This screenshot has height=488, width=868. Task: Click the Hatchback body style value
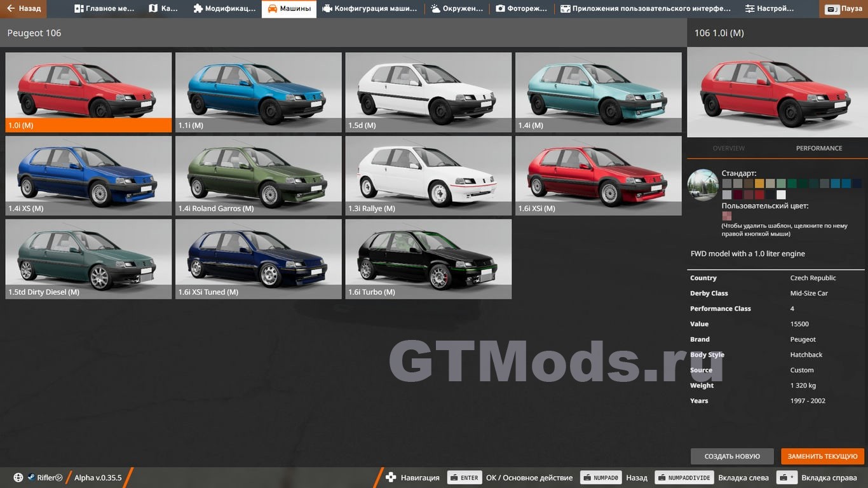[x=806, y=355]
